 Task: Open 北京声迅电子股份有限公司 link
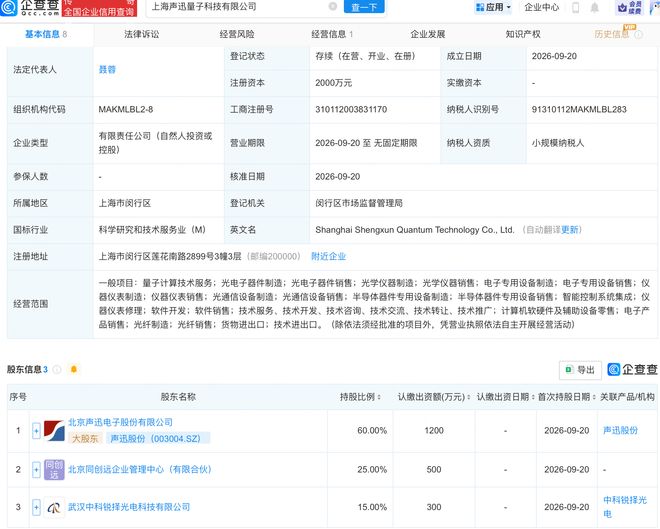(120, 422)
